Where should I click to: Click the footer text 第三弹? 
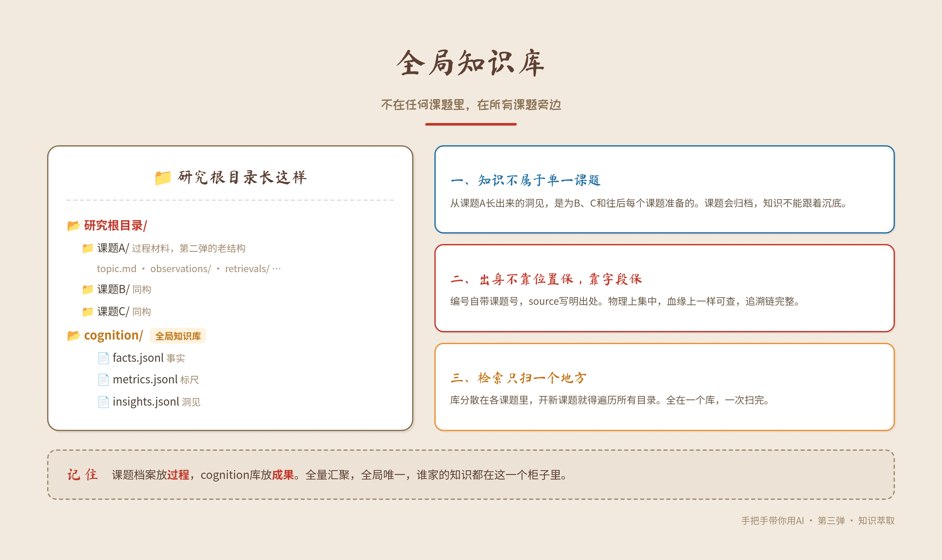(x=831, y=521)
